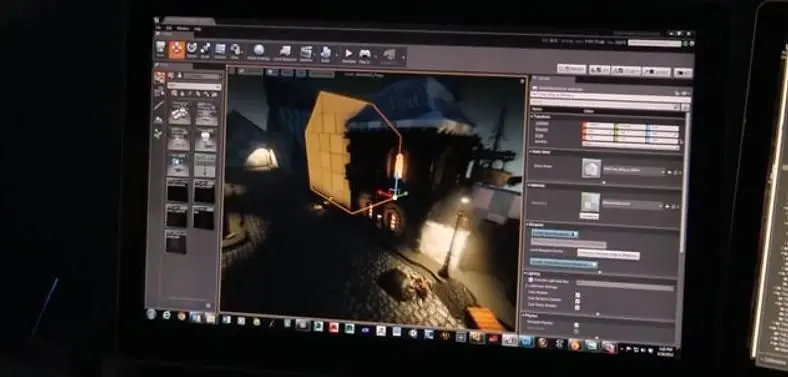788x377 pixels.
Task: Open the Windows Start button
Action: pos(151,314)
